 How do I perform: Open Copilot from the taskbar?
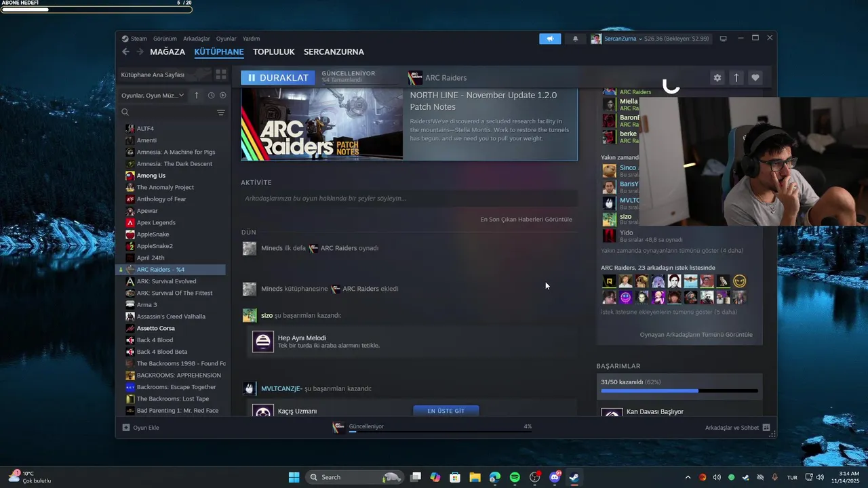point(435,477)
